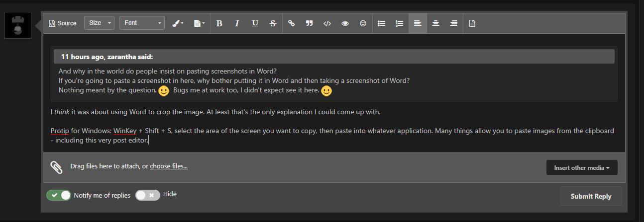Click the last smiley emoji in the quote
644x222 pixels.
click(326, 91)
